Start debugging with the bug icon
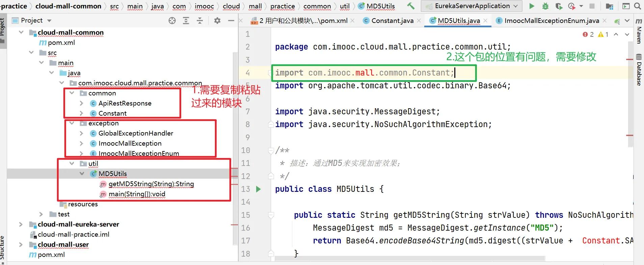 click(x=545, y=6)
